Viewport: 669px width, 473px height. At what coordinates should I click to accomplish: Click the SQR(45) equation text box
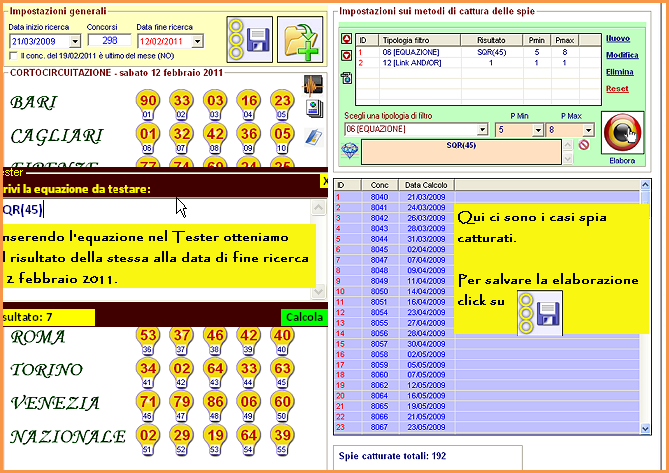[461, 152]
